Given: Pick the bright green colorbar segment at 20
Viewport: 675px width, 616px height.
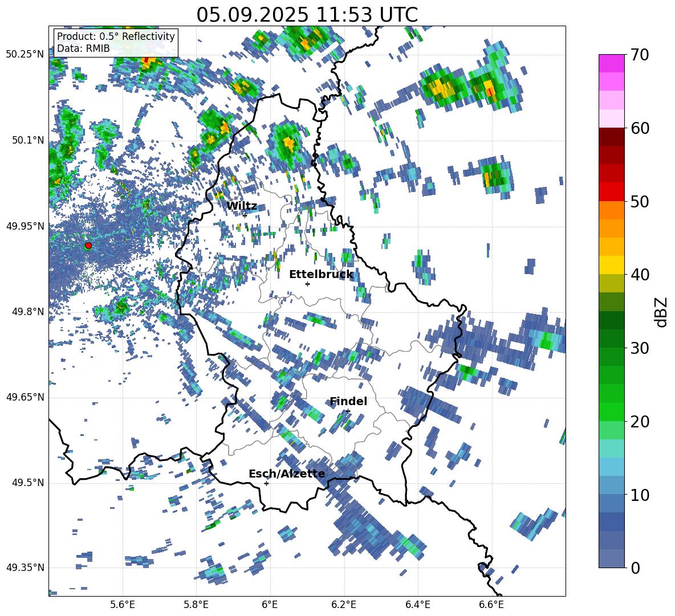Looking at the screenshot, I should 611,411.
